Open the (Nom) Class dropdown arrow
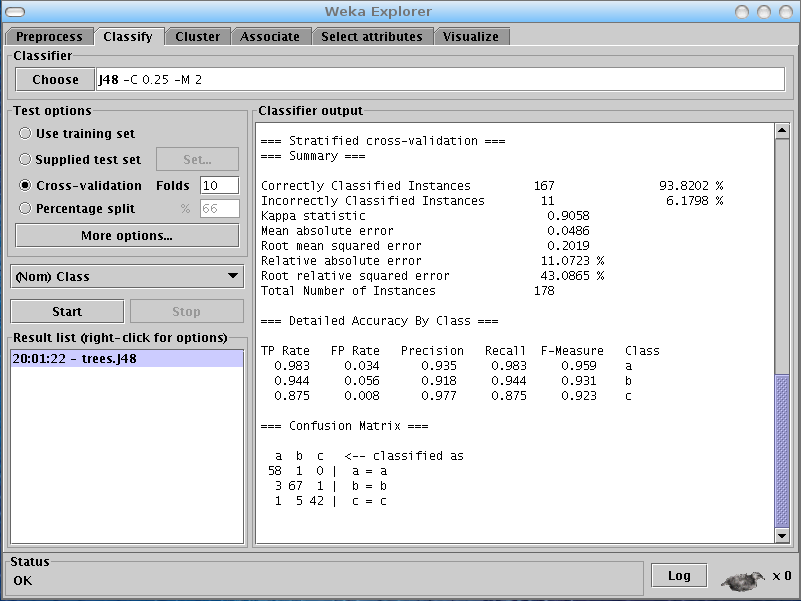801x601 pixels. pos(234,276)
